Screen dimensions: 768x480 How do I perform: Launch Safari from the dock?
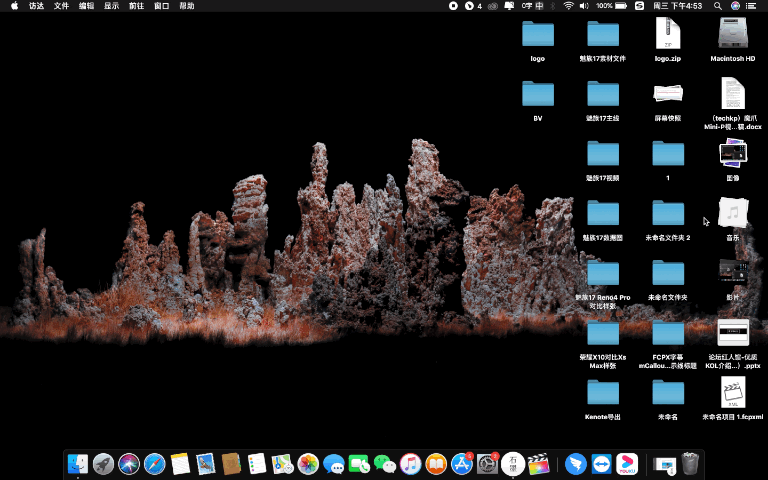point(155,464)
